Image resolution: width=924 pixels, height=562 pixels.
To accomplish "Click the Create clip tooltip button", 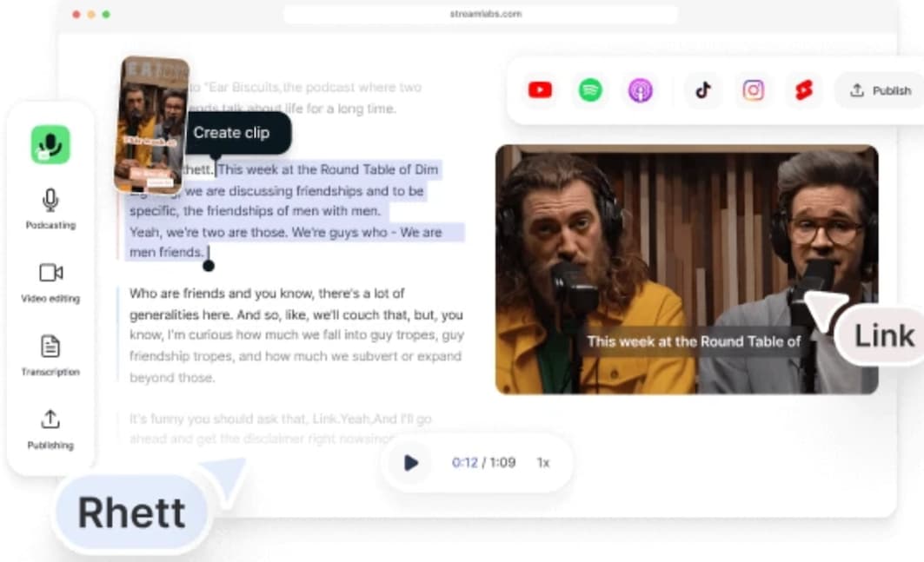I will click(x=231, y=133).
